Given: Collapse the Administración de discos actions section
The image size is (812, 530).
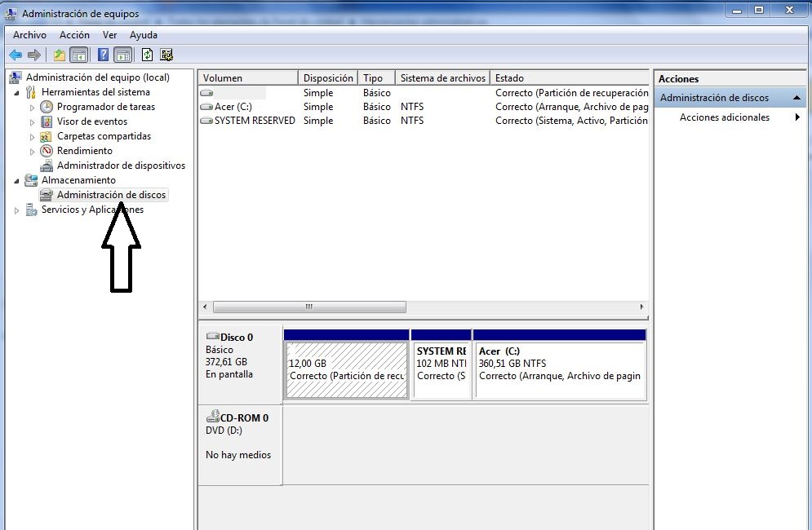Looking at the screenshot, I should coord(797,98).
